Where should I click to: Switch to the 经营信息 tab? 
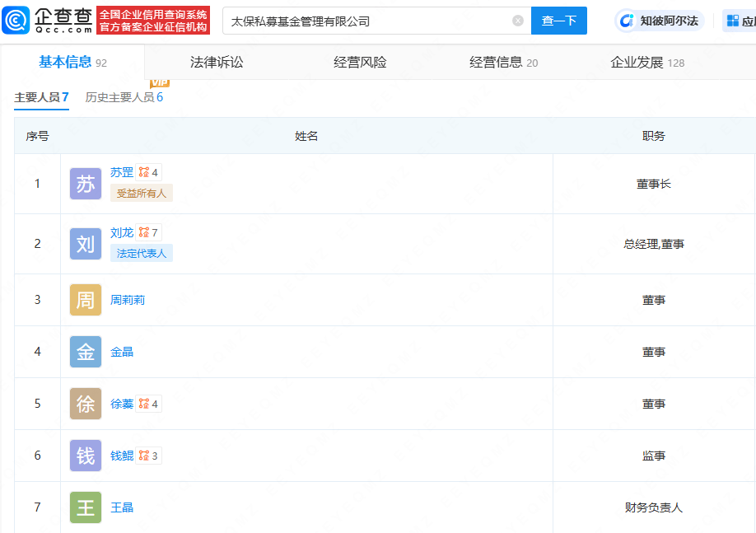click(503, 63)
